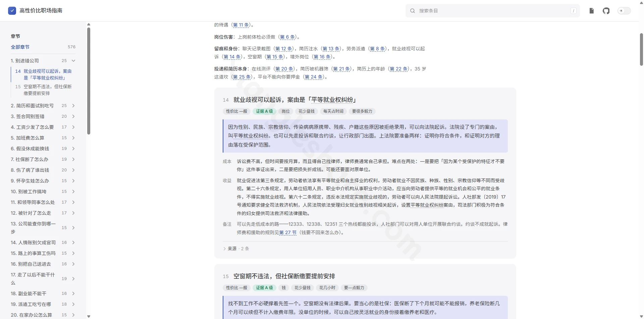
Task: Click the search magnifier icon
Action: coord(413,11)
